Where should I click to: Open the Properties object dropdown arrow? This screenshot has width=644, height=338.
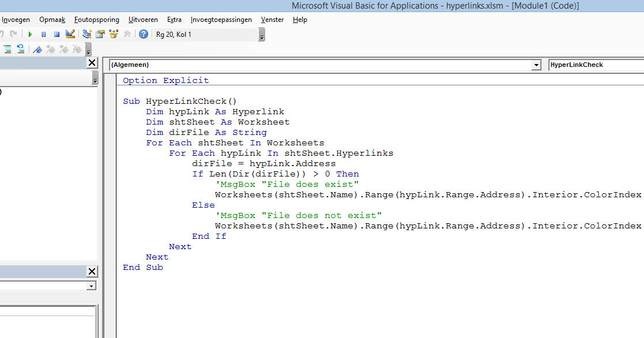point(92,286)
